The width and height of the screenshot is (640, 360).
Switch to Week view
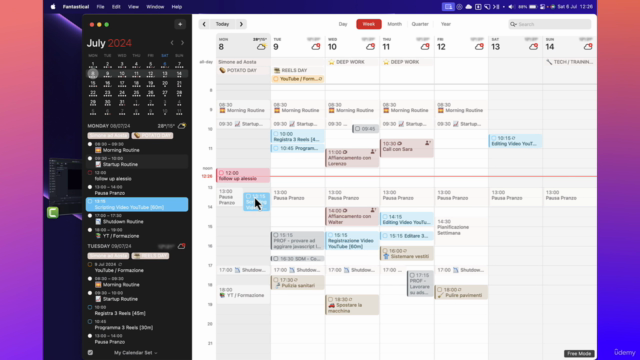pos(369,24)
